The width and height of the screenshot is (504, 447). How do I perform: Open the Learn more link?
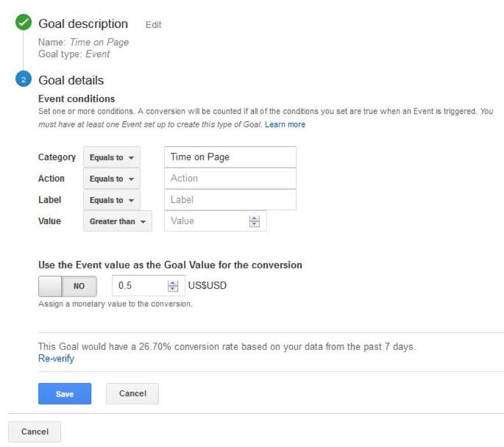285,125
